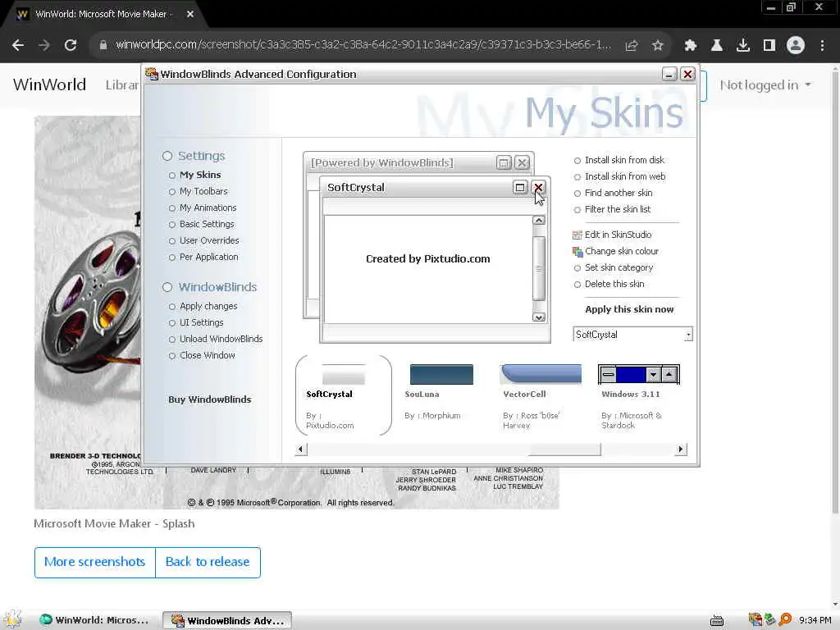Click Buy WindowBlinds link

209,399
